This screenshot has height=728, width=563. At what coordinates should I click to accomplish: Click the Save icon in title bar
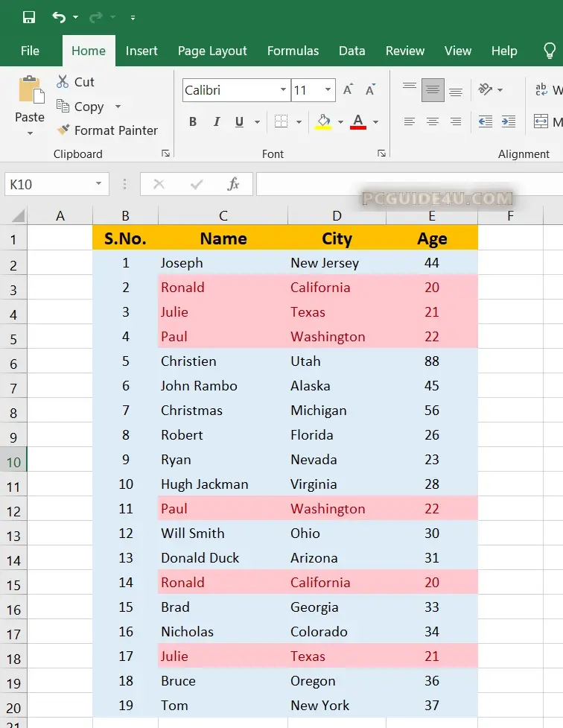coord(29,17)
